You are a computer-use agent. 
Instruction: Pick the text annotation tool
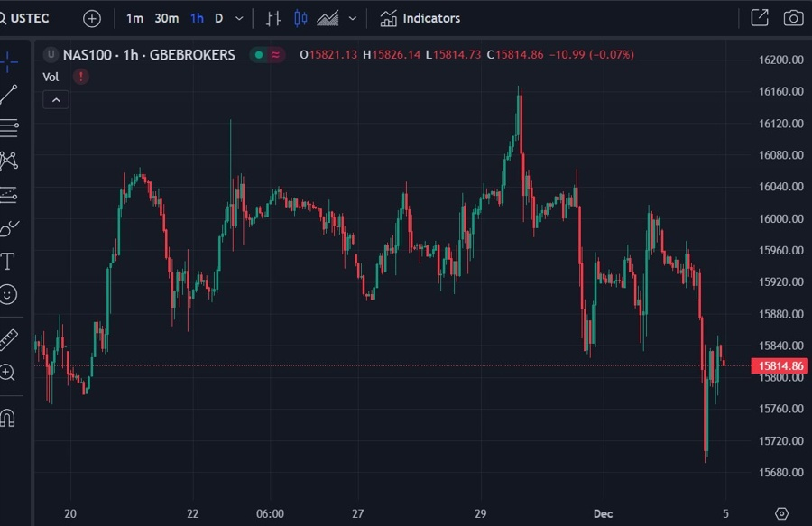(8, 262)
